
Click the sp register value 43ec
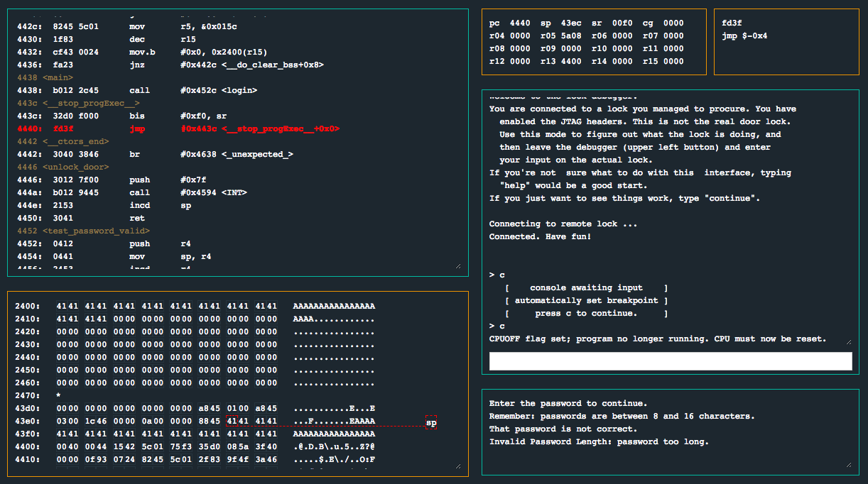571,23
